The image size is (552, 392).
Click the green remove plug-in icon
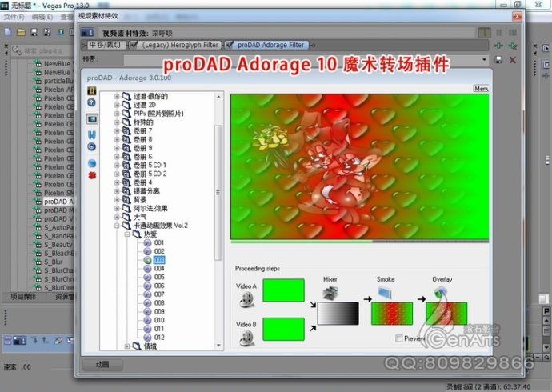pos(513,46)
